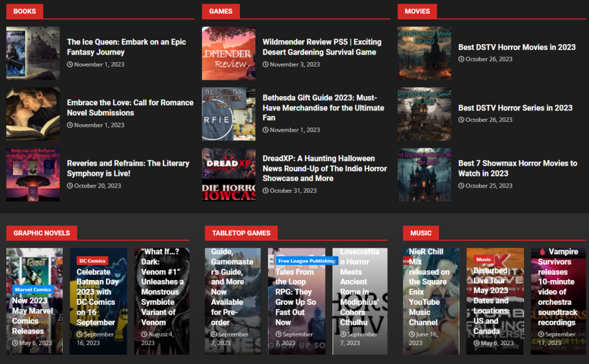Open the GAMES section heading
This screenshot has height=364, width=589.
220,12
